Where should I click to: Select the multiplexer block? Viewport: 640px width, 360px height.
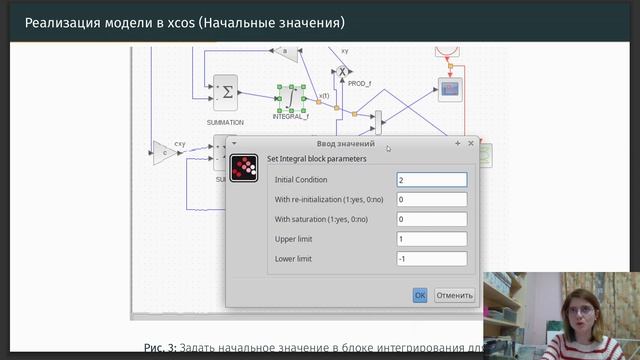(378, 122)
